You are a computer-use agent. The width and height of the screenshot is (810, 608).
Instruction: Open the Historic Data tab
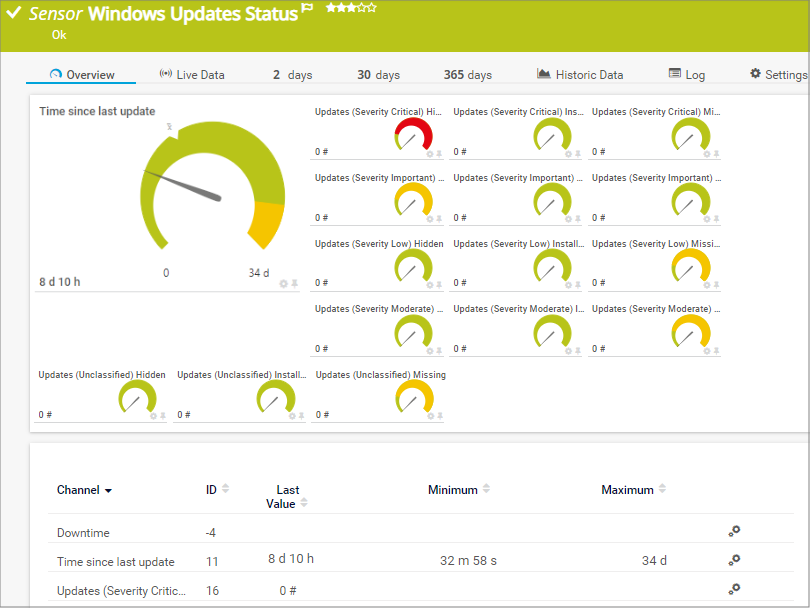click(x=580, y=75)
